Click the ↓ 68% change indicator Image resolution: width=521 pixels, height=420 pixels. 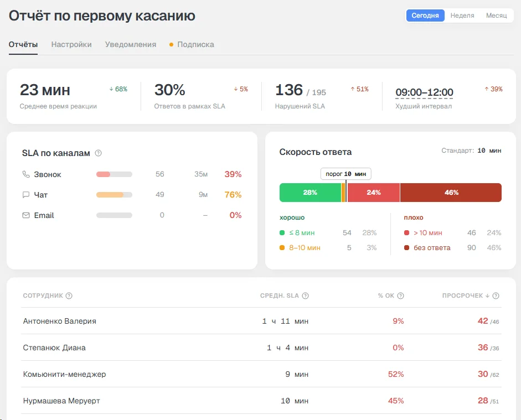point(118,89)
